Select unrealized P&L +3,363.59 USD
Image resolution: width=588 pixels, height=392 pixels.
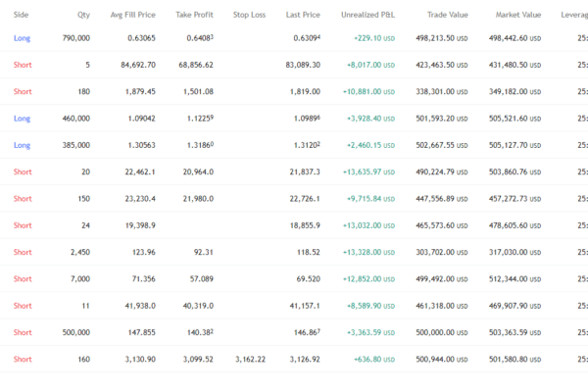point(370,332)
